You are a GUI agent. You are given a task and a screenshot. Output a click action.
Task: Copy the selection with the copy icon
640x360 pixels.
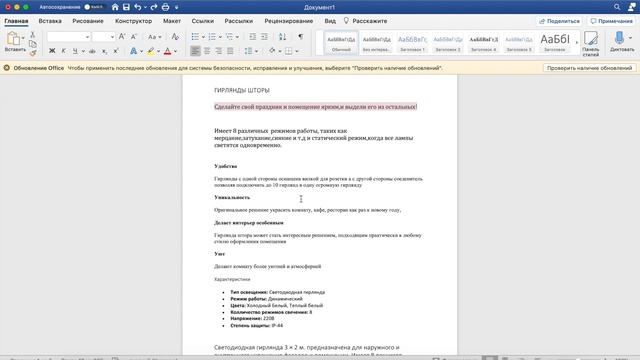pyautogui.click(x=33, y=44)
